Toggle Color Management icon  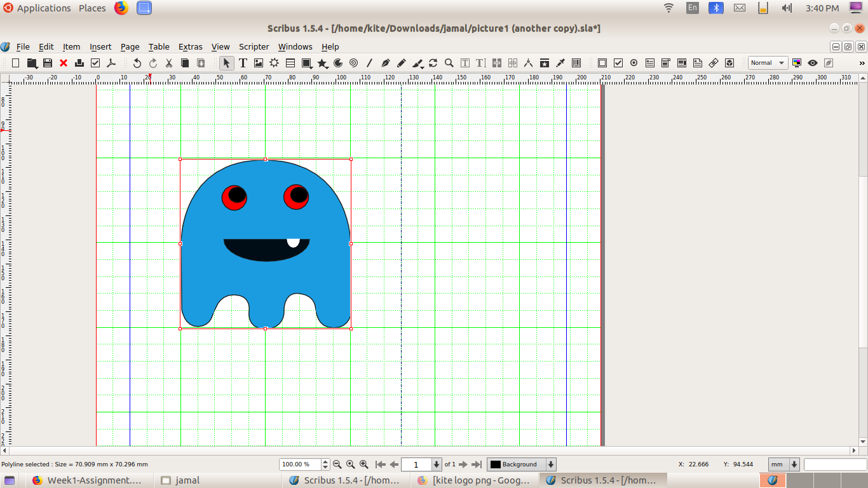797,63
